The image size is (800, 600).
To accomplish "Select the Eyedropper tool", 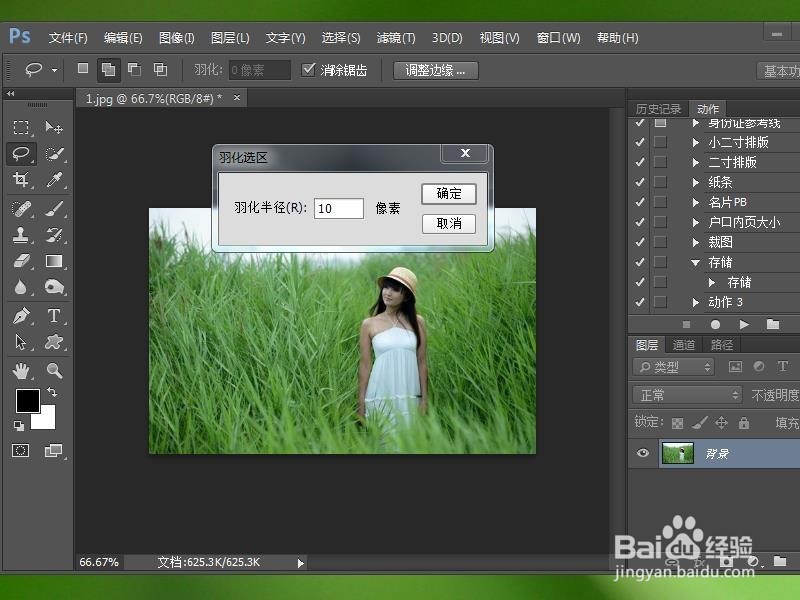I will coord(54,179).
